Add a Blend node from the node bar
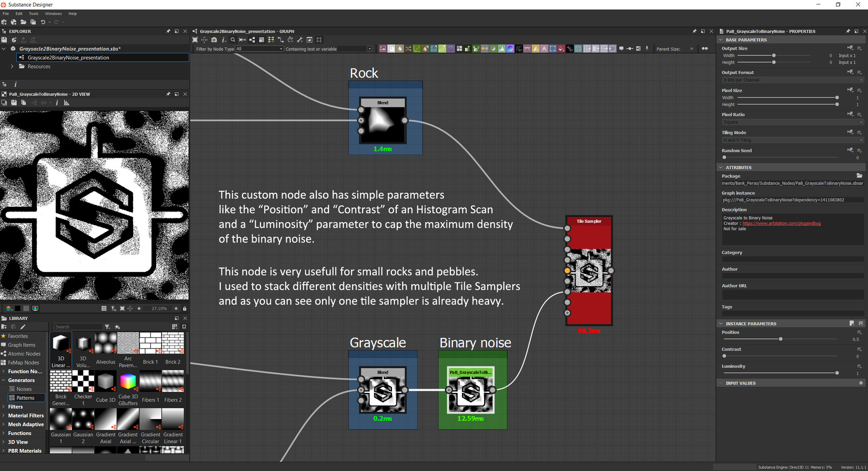Viewport: 868px width, 471px height. click(x=391, y=49)
